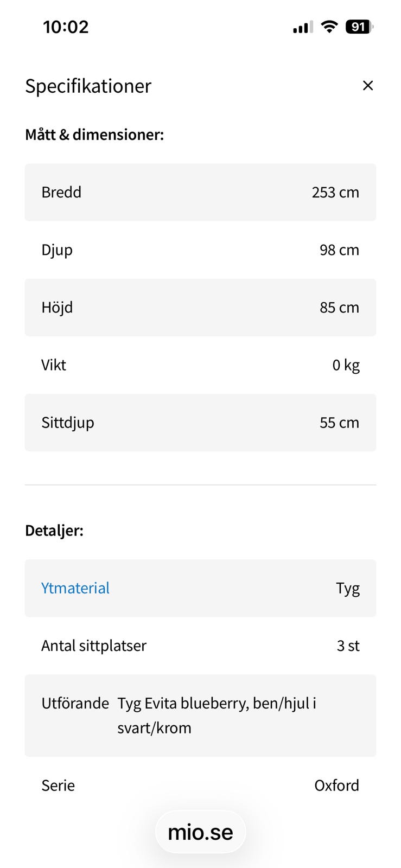Tap the mio.se address pill
401x868 pixels.
(x=200, y=832)
